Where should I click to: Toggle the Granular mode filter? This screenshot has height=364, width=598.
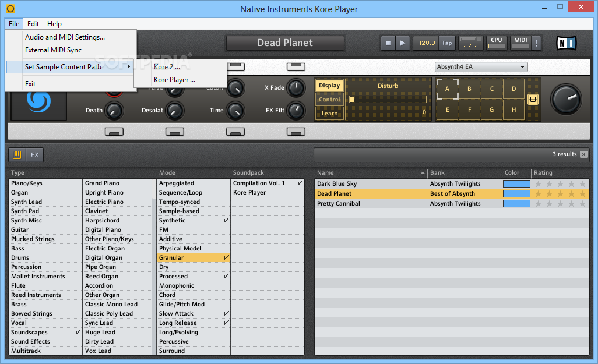click(x=194, y=257)
